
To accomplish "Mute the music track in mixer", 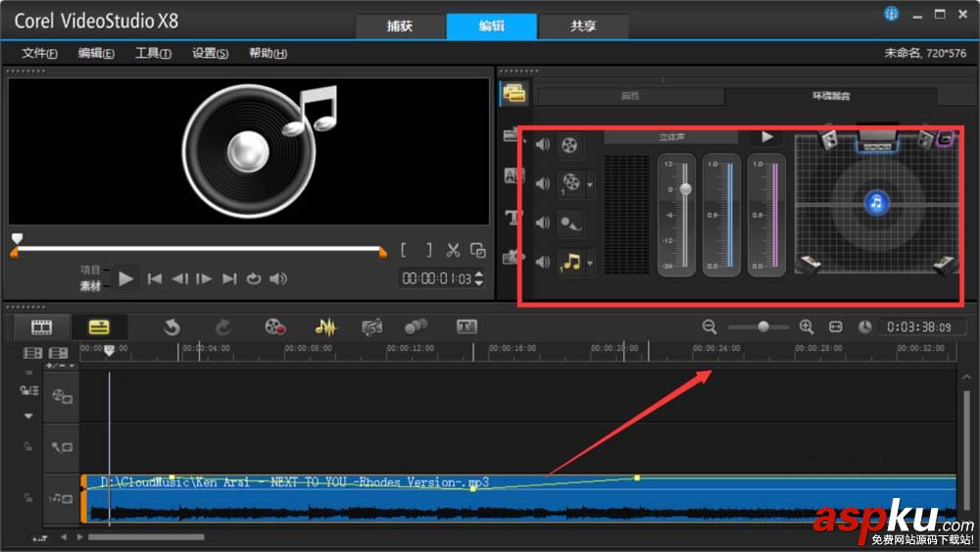I will (543, 262).
